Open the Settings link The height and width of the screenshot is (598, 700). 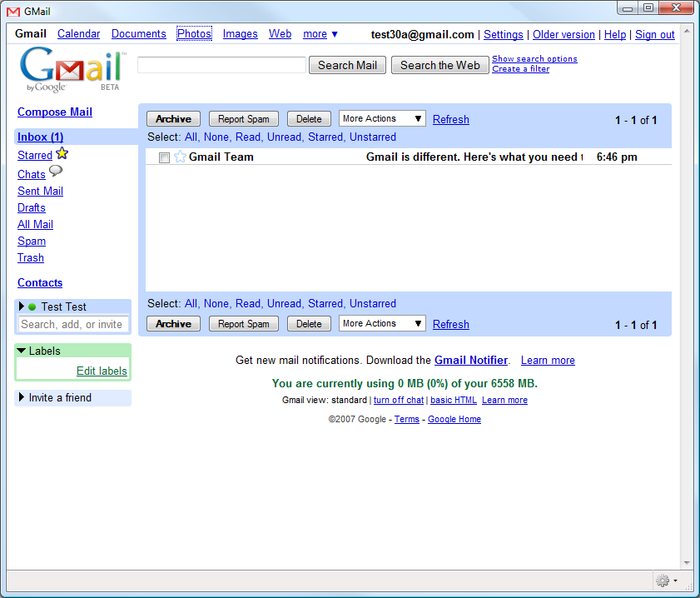tap(503, 34)
